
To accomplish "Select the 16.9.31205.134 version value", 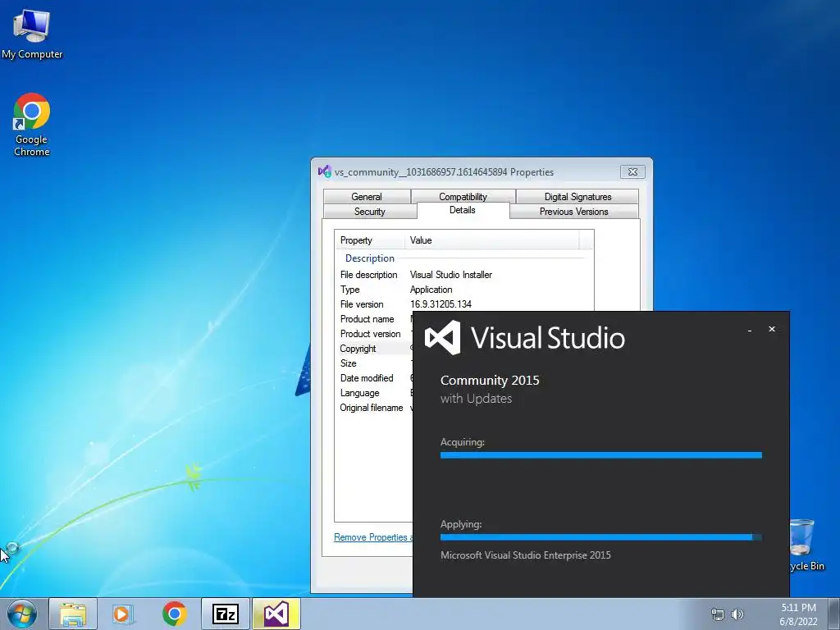I will (441, 304).
